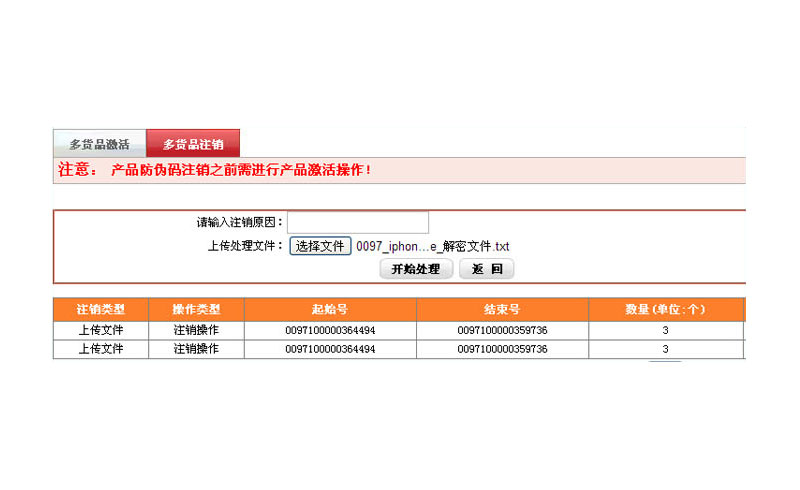Select the 多货品注销 tab
The image size is (800, 490).
pos(193,143)
